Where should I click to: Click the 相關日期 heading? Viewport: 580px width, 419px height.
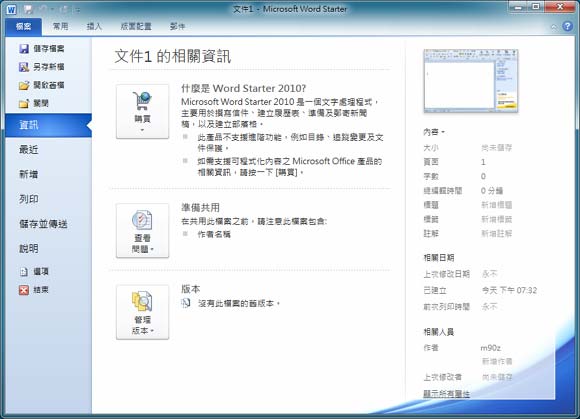[439, 258]
